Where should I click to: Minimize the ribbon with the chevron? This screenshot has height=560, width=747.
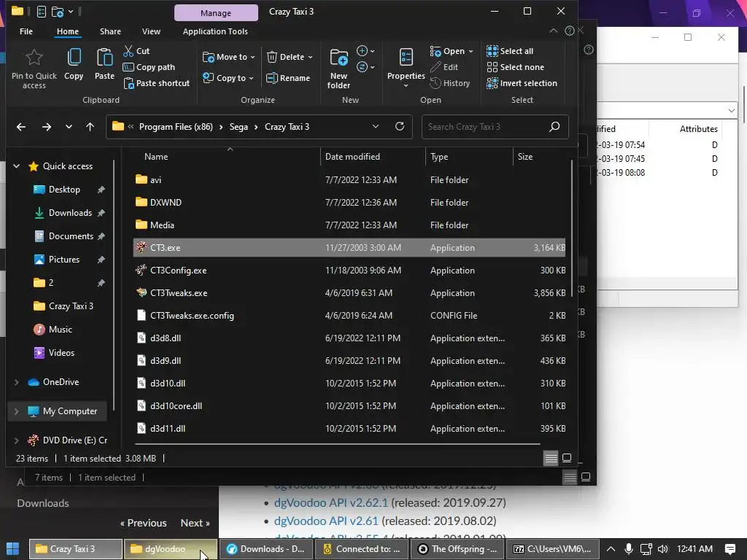(x=554, y=31)
